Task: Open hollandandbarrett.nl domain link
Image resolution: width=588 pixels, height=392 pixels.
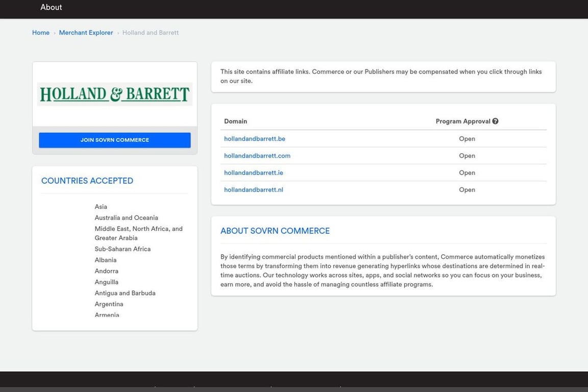Action: 254,190
